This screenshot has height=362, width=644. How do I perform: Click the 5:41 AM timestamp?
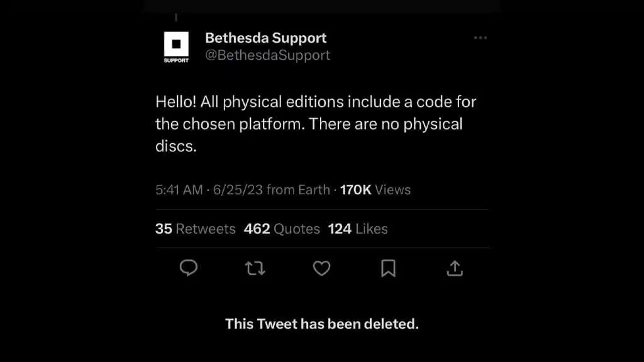(179, 190)
